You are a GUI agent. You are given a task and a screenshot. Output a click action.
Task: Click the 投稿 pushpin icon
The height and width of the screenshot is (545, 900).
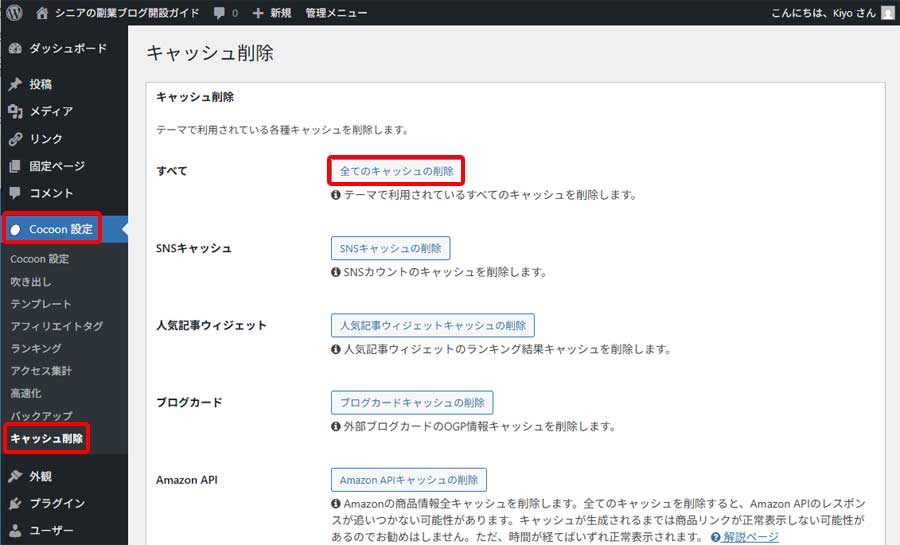(15, 84)
